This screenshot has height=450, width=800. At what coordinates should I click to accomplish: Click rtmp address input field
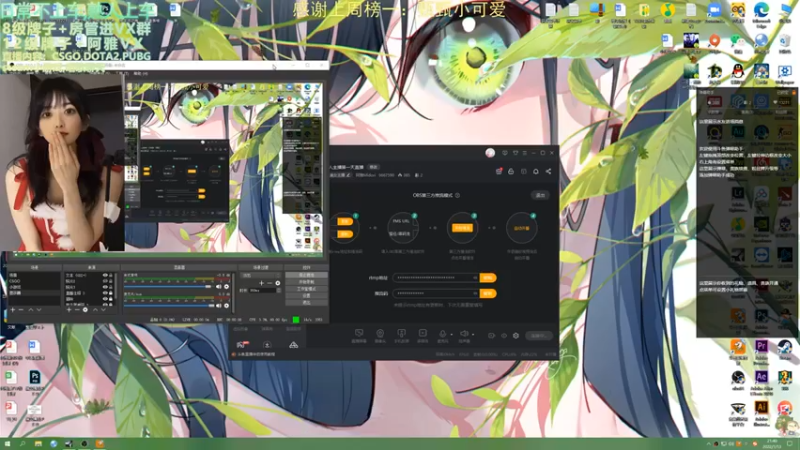click(436, 278)
